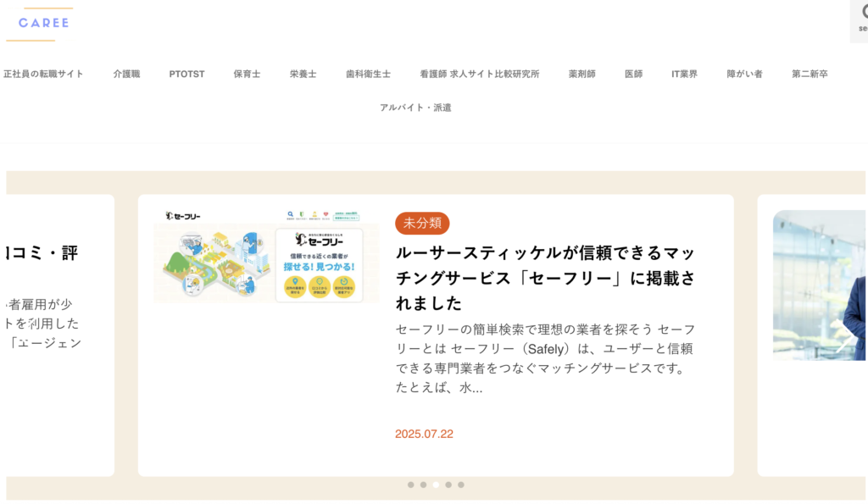The height and width of the screenshot is (504, 868).
Task: Go to the first carousel pagination dot
Action: 411,485
